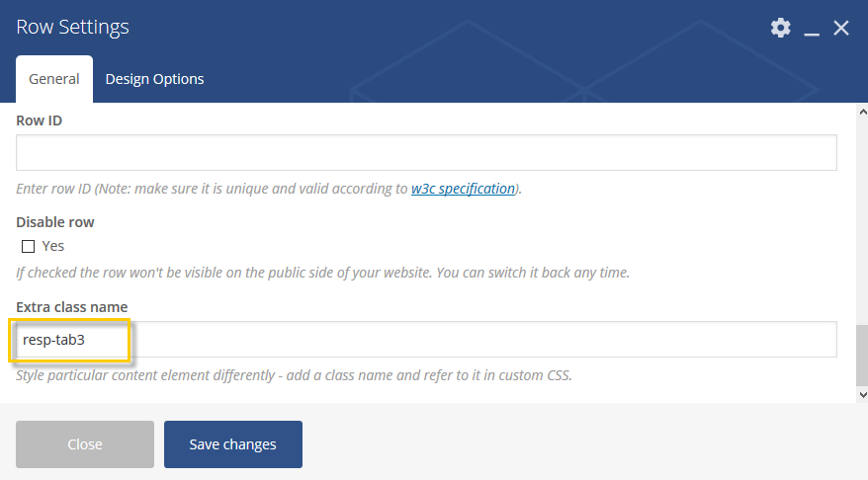Focus the Extra class name field containing resp-tab3
868x480 pixels.
[x=426, y=339]
